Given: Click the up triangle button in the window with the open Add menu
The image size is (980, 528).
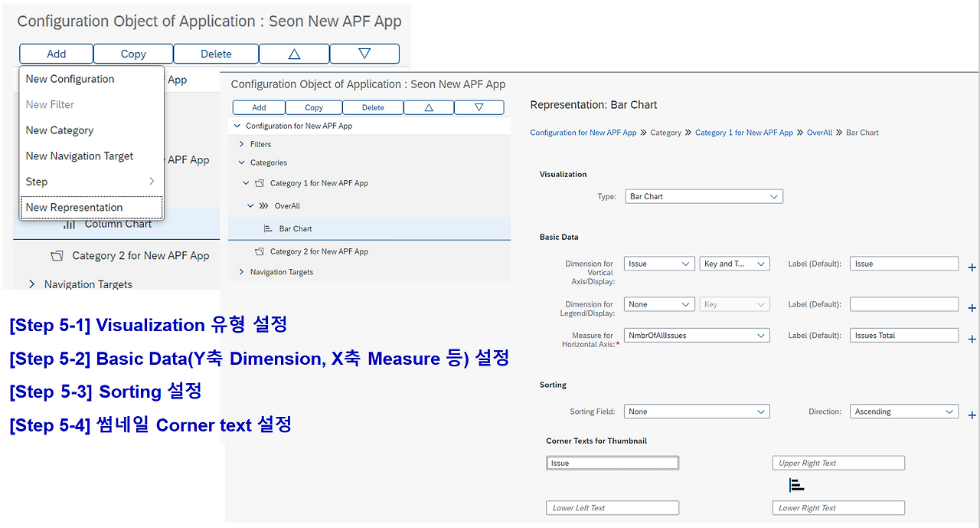Looking at the screenshot, I should [294, 54].
